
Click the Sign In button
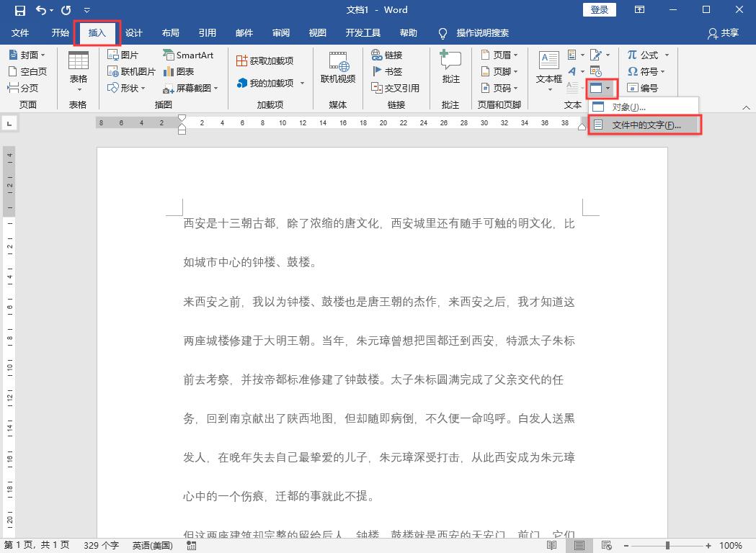pyautogui.click(x=599, y=9)
